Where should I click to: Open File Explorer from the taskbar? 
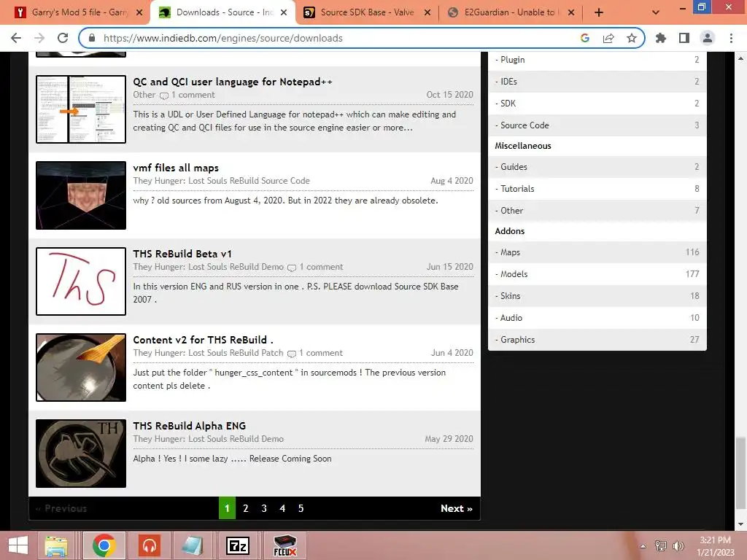[56, 545]
